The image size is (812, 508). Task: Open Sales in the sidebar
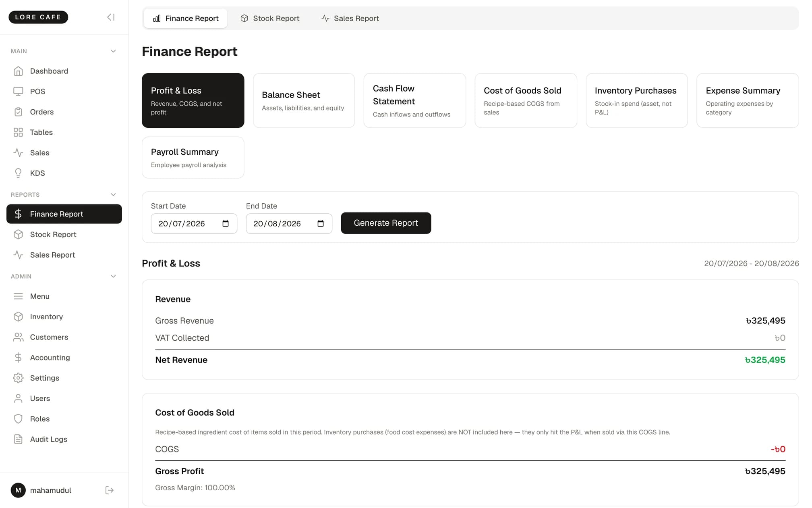(64, 153)
